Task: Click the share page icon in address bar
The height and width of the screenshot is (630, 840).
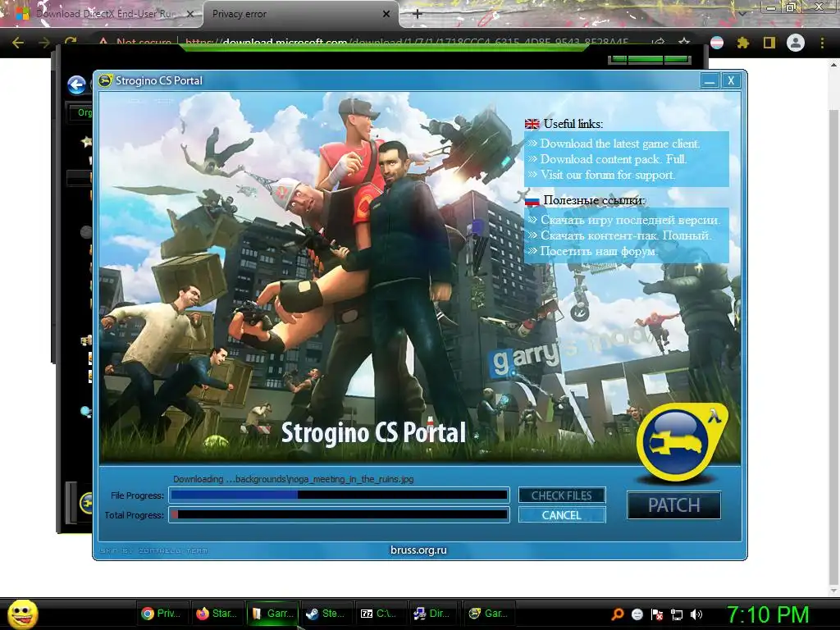Action: tap(659, 43)
